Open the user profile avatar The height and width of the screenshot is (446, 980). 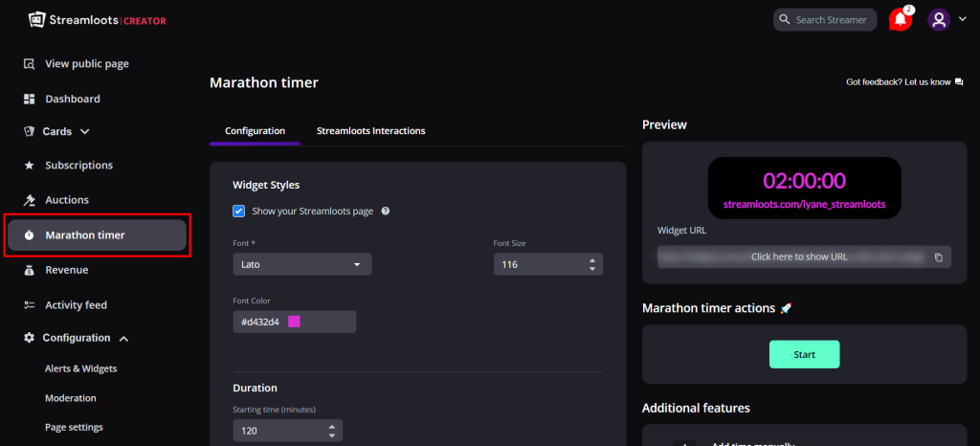pyautogui.click(x=939, y=20)
